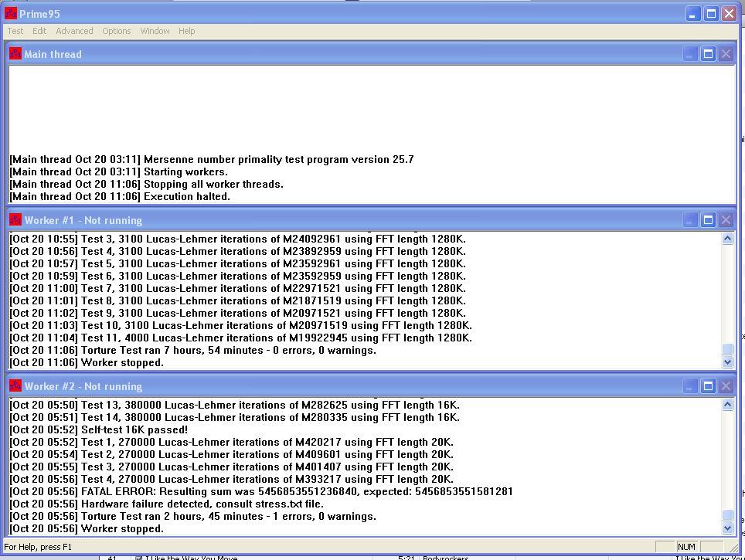Close the Worker #2 child window

coord(726,386)
